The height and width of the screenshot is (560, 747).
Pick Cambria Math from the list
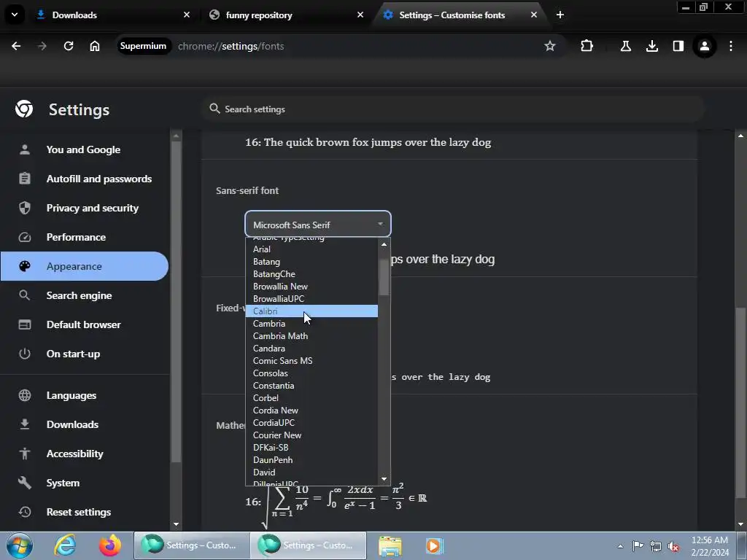click(311, 335)
